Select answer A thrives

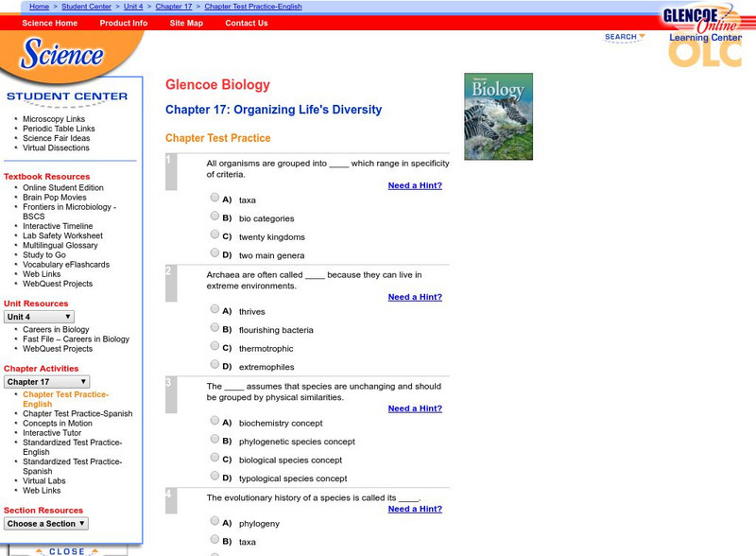coord(215,308)
